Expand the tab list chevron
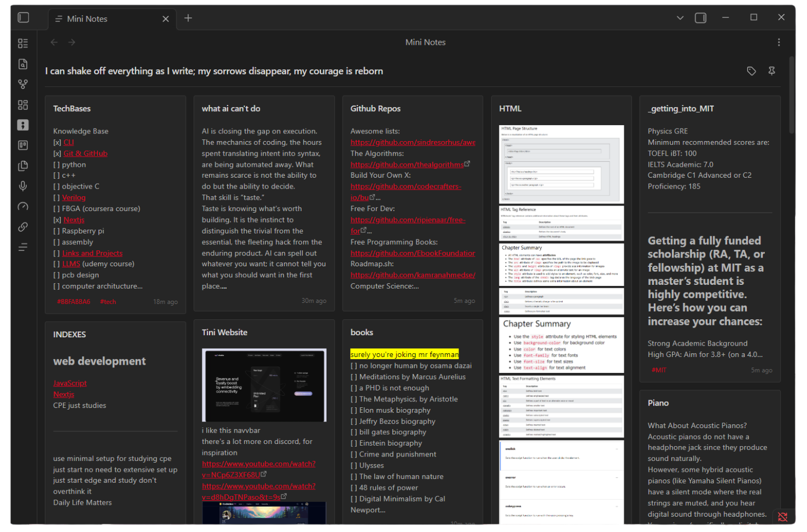Image resolution: width=807 pixels, height=532 pixels. (680, 18)
